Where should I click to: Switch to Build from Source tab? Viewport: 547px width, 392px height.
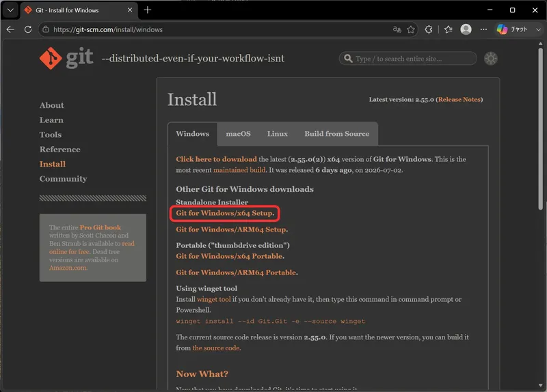click(337, 134)
